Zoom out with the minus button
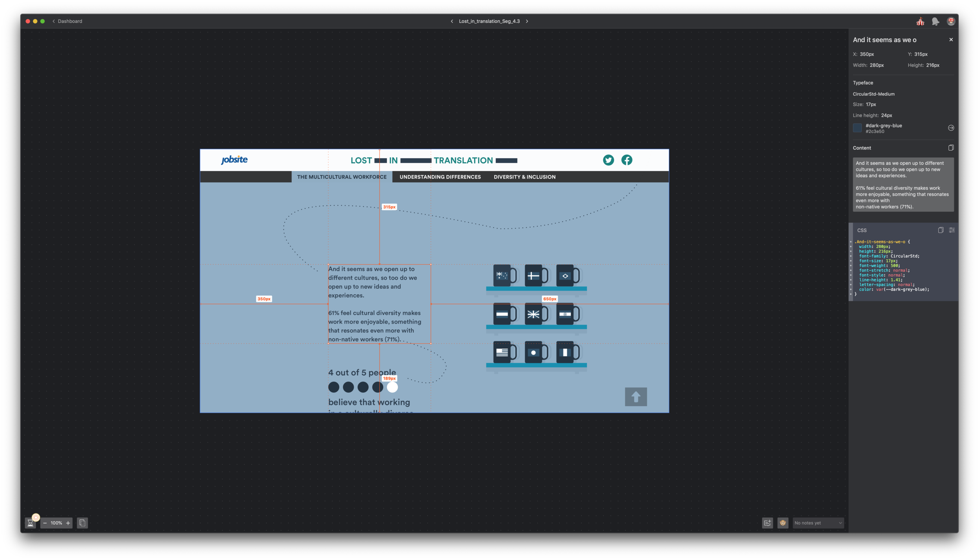This screenshot has height=560, width=979. click(45, 523)
